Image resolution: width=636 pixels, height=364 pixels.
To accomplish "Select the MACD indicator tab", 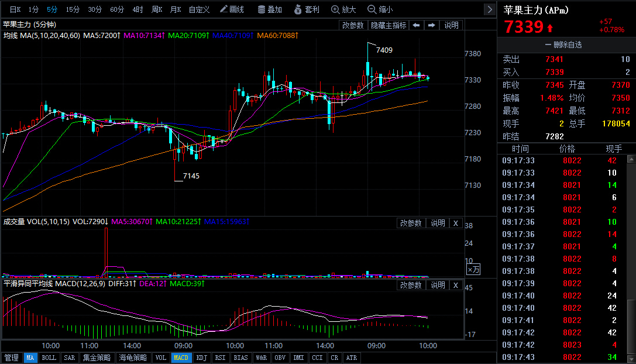I will tap(181, 358).
